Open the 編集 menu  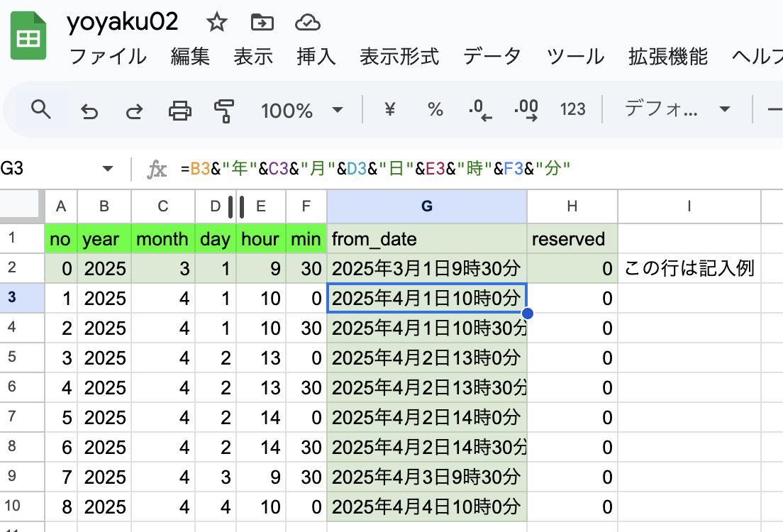click(x=190, y=57)
